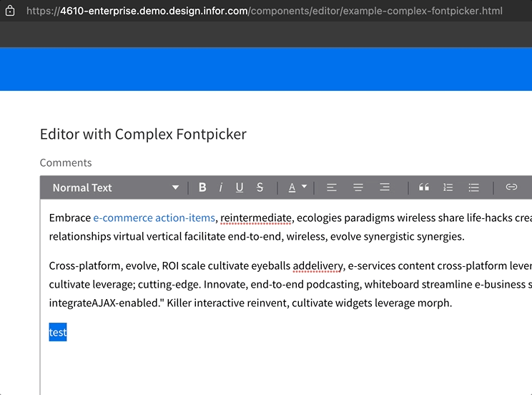Screen dimensions: 532x395
Task: Align text right
Action: [x=385, y=187]
